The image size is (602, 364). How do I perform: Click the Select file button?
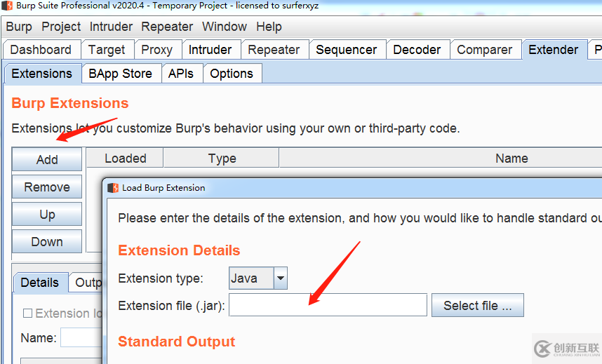click(x=477, y=306)
